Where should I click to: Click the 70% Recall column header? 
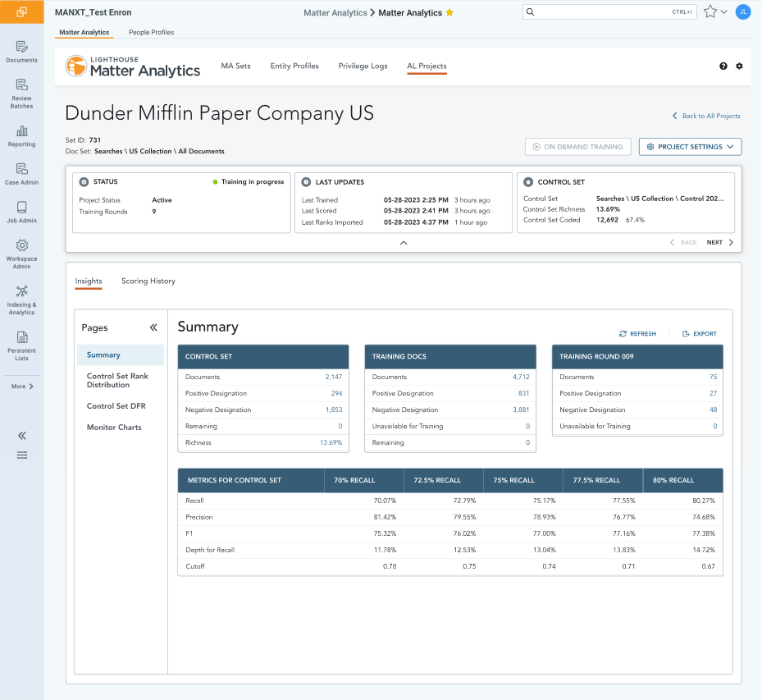pyautogui.click(x=364, y=480)
